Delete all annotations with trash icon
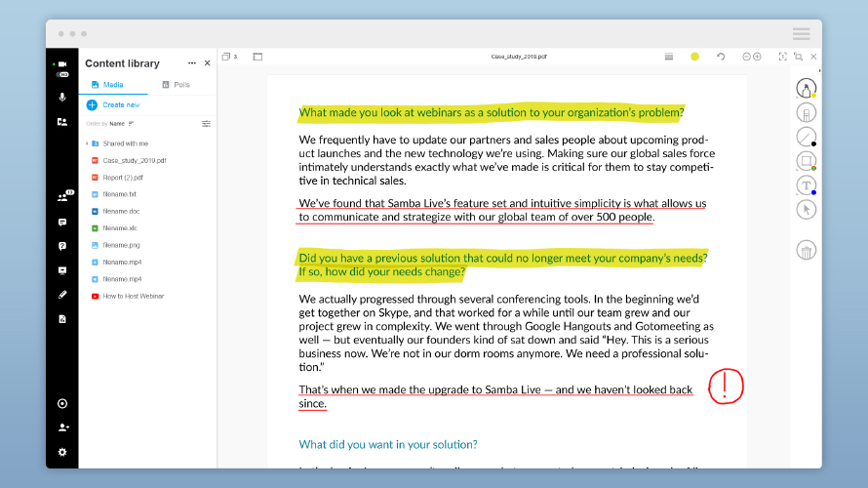Image resolution: width=868 pixels, height=488 pixels. pos(806,251)
